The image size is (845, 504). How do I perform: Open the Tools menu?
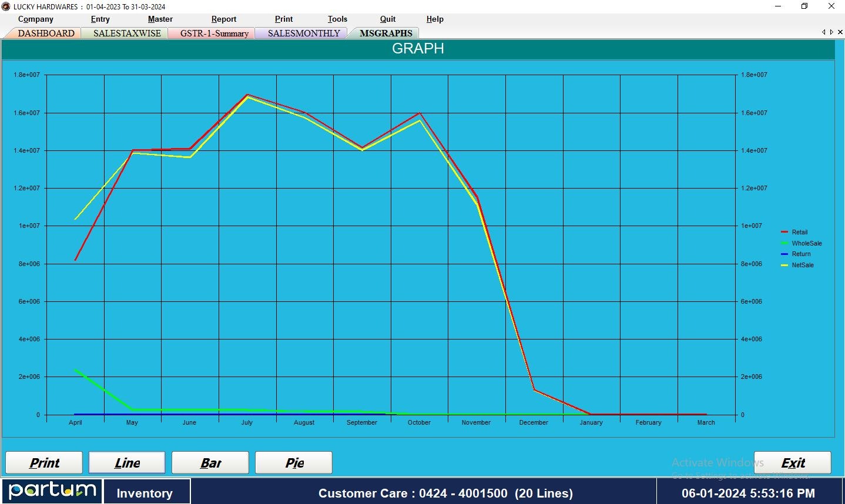(337, 19)
